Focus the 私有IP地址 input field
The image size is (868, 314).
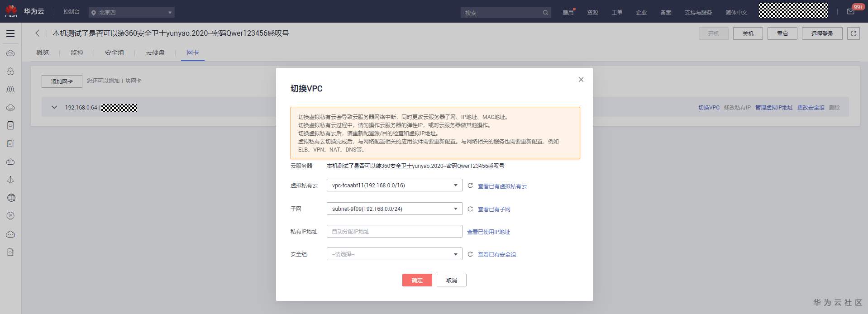click(394, 231)
